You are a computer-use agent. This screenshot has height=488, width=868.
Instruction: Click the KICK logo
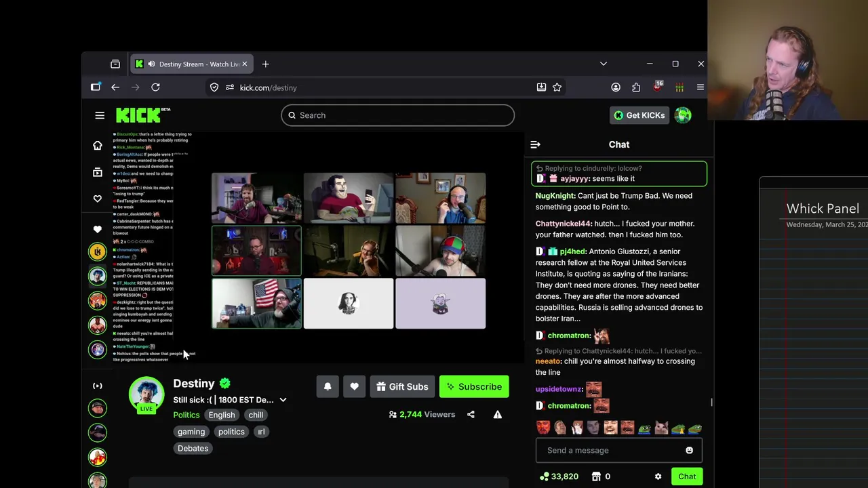pos(142,115)
